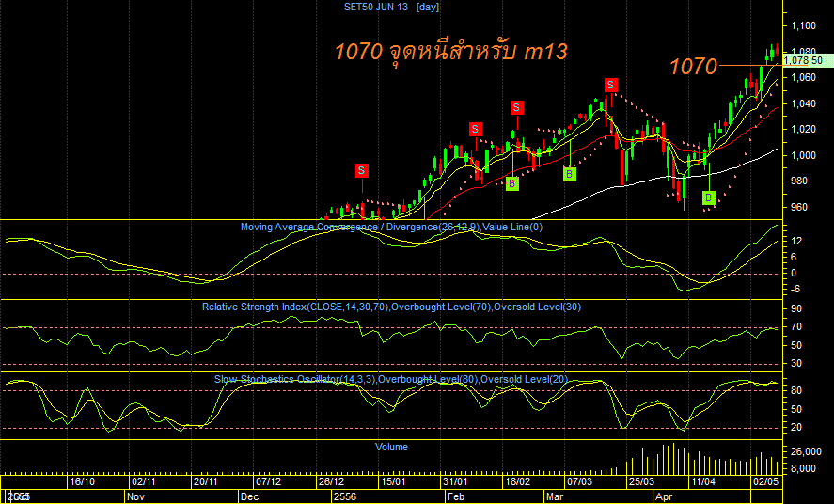This screenshot has width=834, height=504.
Task: Click the volume axis value '26,000'
Action: tap(806, 452)
